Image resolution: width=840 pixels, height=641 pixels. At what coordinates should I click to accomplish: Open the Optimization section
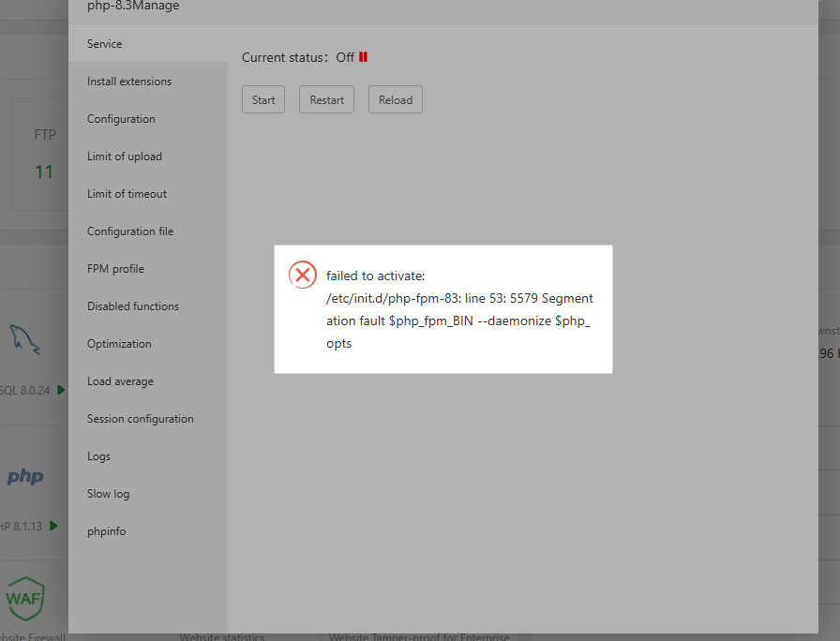point(148,344)
